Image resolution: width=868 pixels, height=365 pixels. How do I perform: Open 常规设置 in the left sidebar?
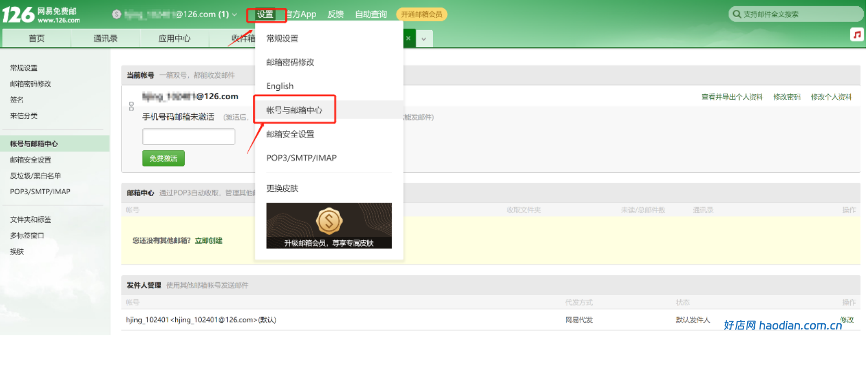coord(23,68)
